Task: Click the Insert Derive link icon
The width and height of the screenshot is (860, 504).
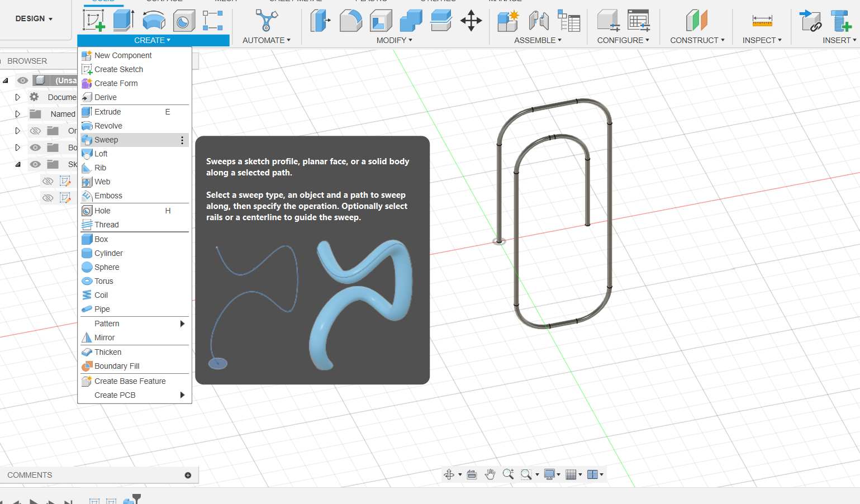Action: (x=810, y=21)
